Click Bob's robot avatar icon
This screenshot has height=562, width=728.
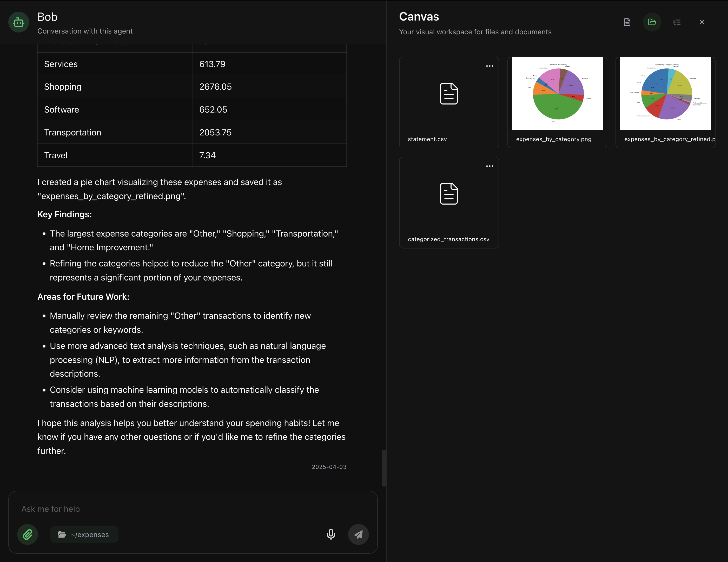19,22
